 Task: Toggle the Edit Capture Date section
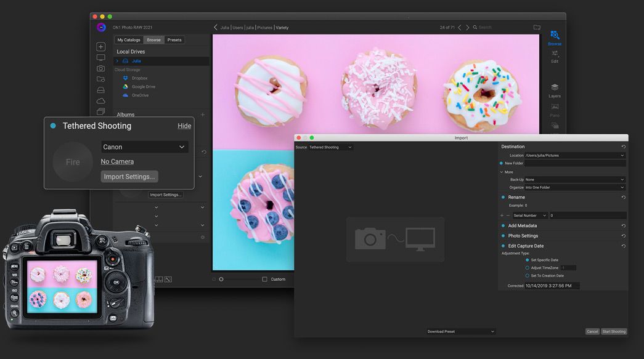tap(503, 246)
